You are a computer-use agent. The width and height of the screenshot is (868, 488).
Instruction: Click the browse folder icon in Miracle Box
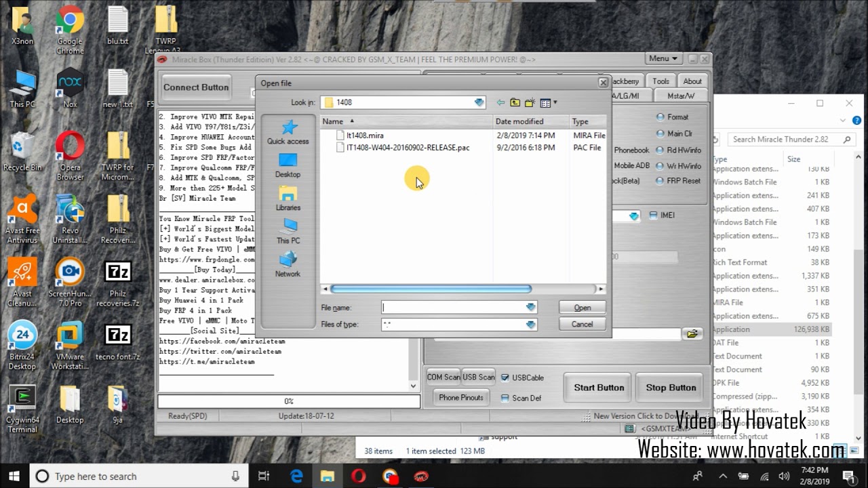point(692,334)
